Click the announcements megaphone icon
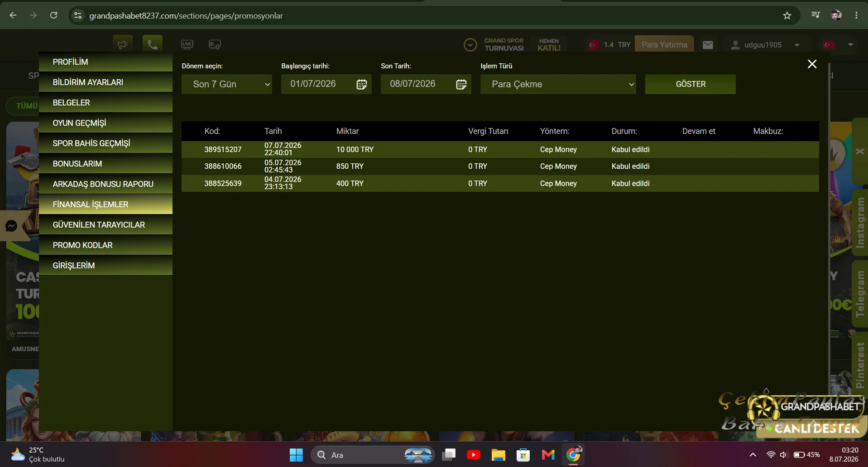868x467 pixels. click(x=123, y=44)
